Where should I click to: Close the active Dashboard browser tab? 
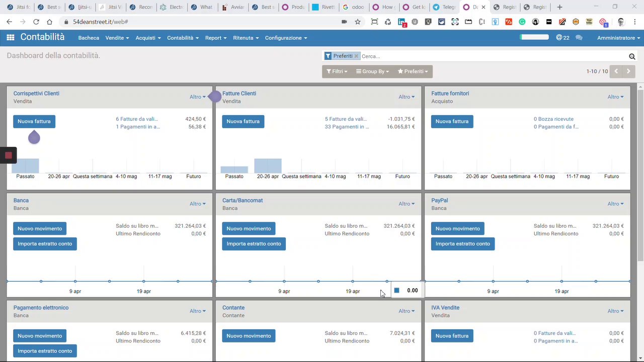(x=484, y=7)
